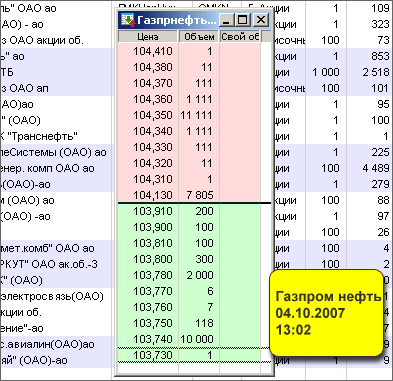Click the 2 518 value in background table
The image size is (393, 381).
click(376, 72)
